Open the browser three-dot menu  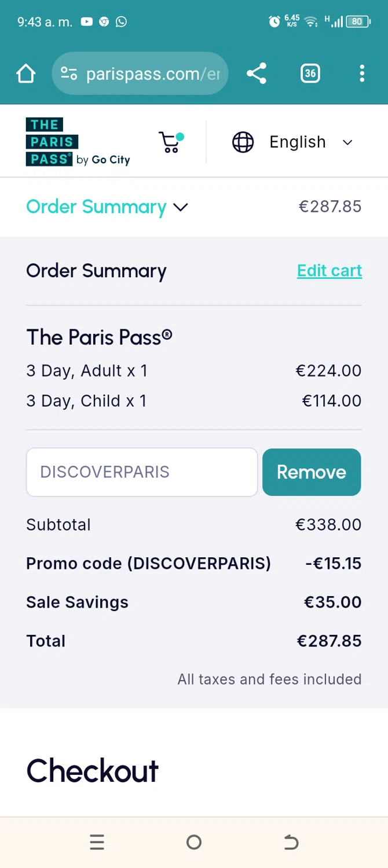click(362, 73)
